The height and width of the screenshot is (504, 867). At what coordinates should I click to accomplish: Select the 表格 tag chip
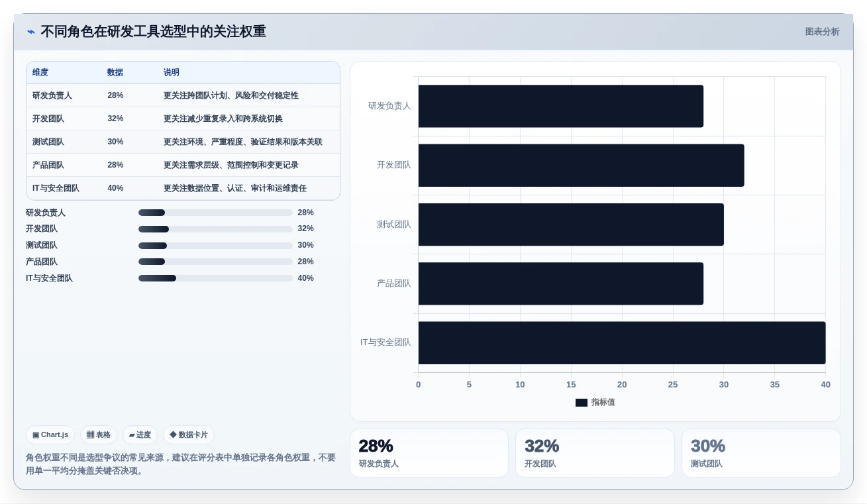[99, 435]
